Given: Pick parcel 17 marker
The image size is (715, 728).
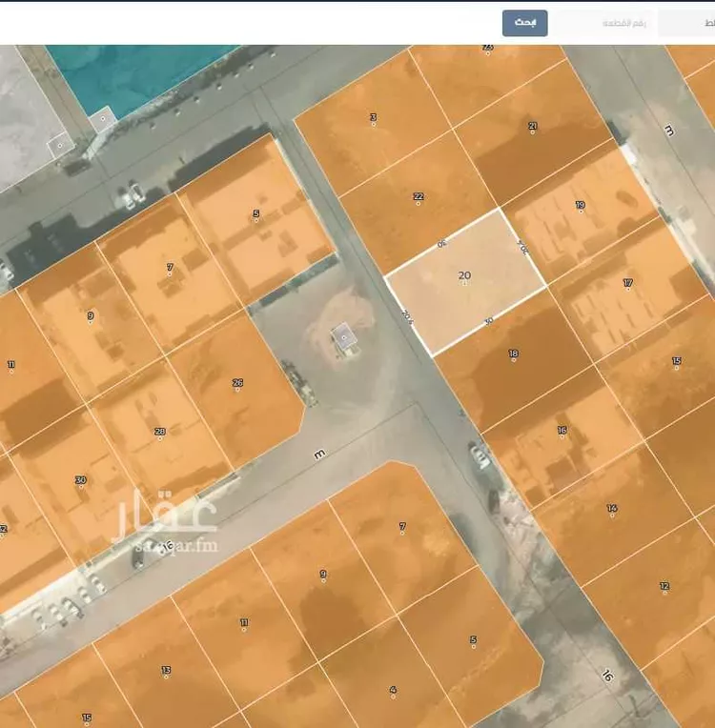Looking at the screenshot, I should pos(627,290).
